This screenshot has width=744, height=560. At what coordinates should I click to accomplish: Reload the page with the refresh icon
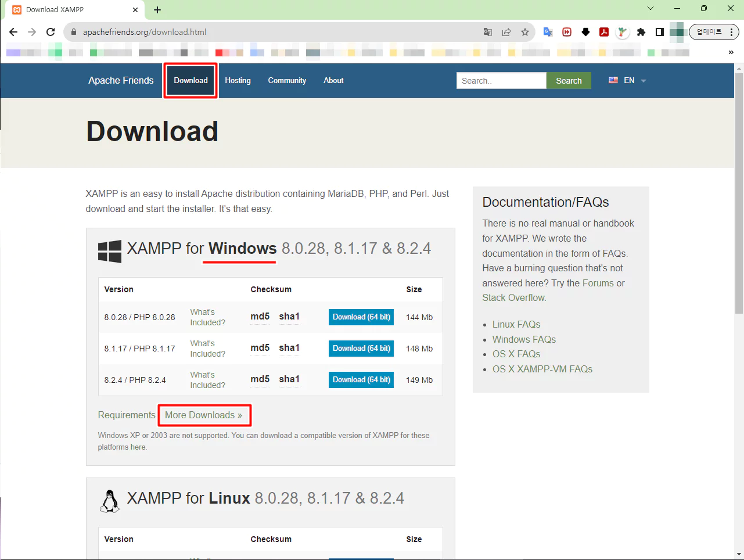[51, 32]
